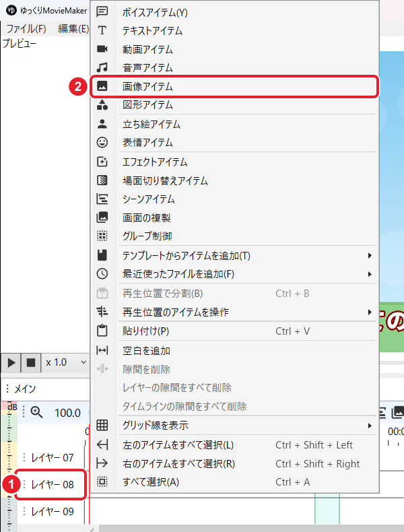Image resolution: width=404 pixels, height=532 pixels.
Task: Click the smiley face expression icon
Action: click(x=102, y=142)
